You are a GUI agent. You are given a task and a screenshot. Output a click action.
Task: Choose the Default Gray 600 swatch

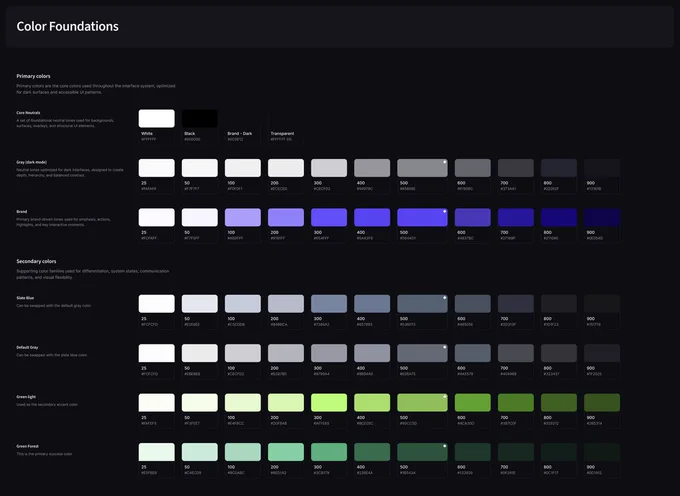[473, 353]
